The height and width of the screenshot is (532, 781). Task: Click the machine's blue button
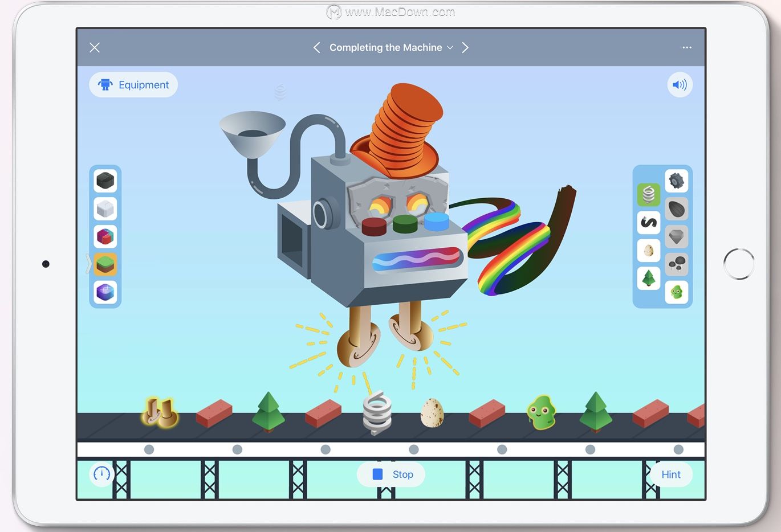coord(437,221)
